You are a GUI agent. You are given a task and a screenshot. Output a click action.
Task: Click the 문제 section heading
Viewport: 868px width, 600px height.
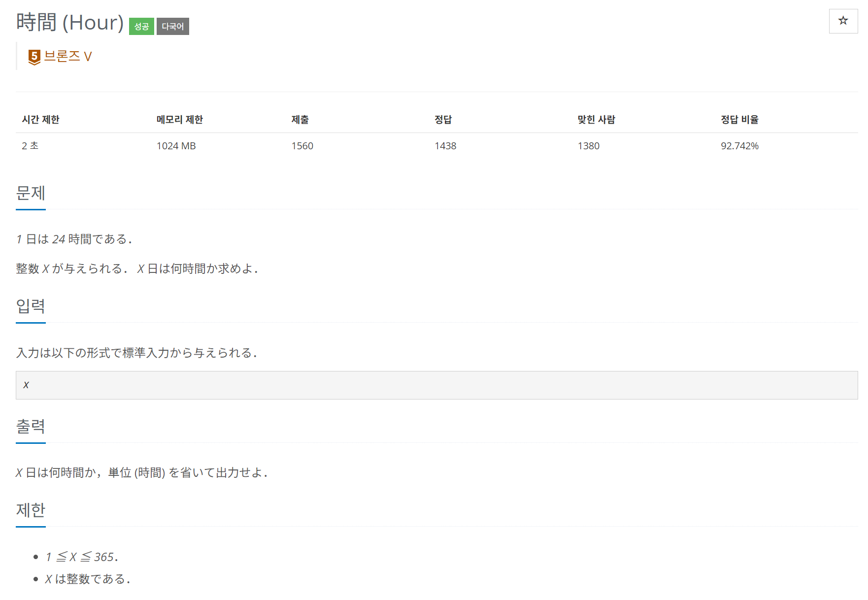tap(31, 193)
